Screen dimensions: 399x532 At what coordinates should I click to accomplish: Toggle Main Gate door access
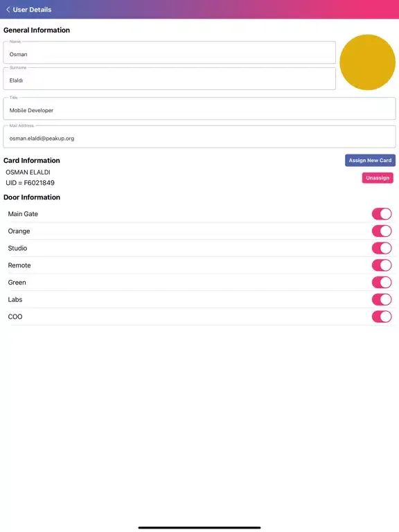382,214
